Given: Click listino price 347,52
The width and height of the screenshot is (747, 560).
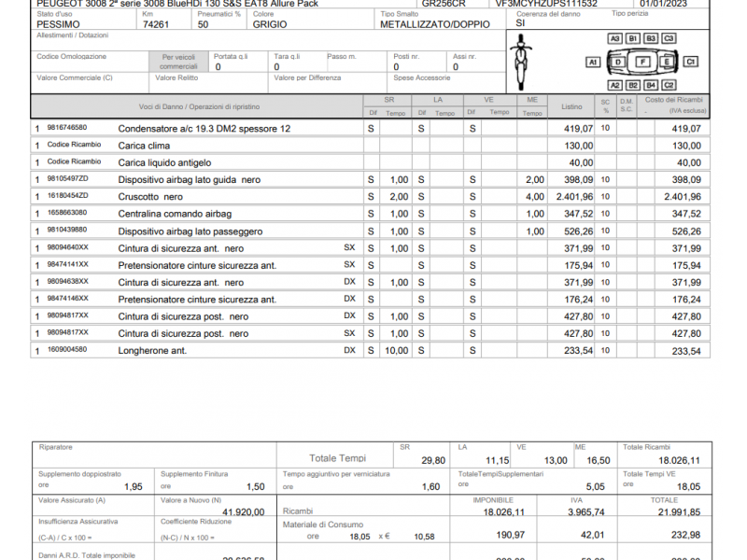Looking at the screenshot, I should tap(578, 214).
